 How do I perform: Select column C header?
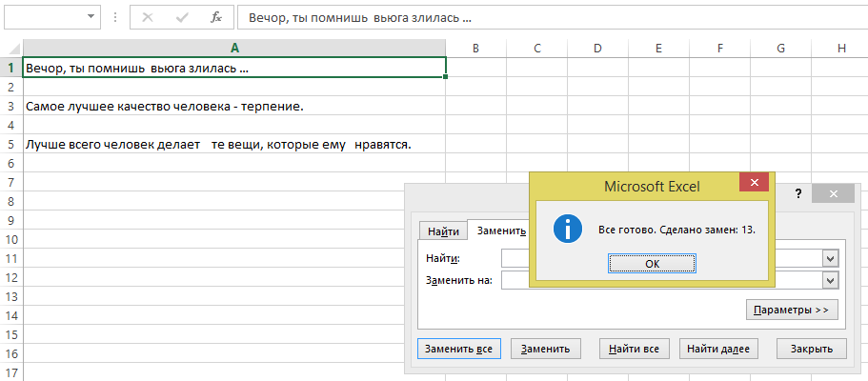536,49
